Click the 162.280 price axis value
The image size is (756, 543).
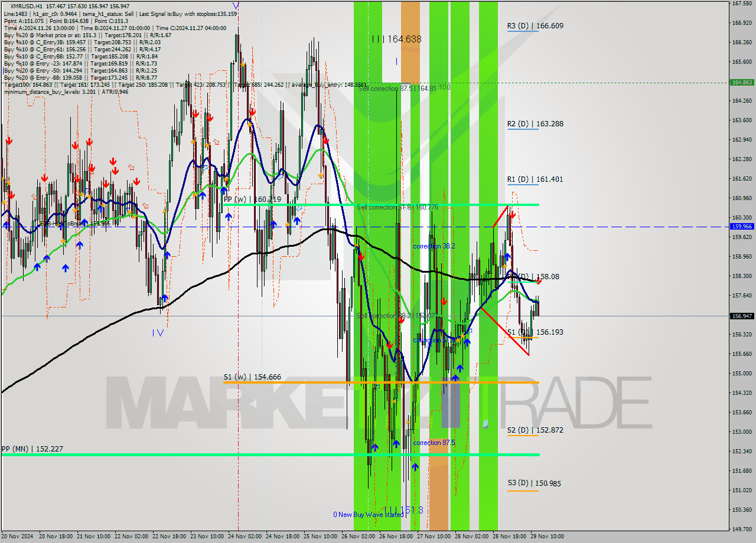coord(741,159)
